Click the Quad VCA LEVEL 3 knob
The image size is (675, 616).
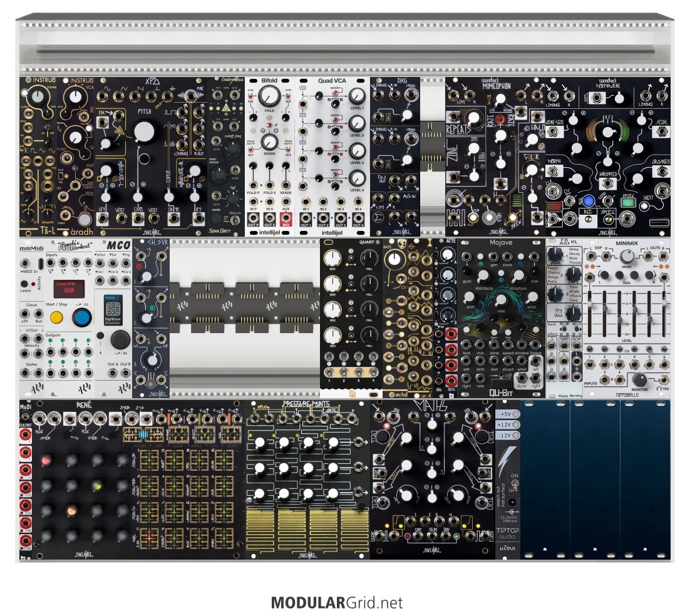pyautogui.click(x=357, y=151)
